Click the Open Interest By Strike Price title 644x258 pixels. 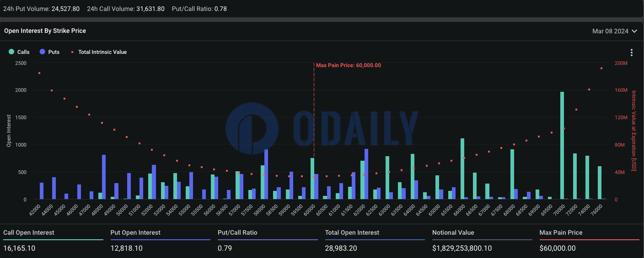pyautogui.click(x=45, y=31)
